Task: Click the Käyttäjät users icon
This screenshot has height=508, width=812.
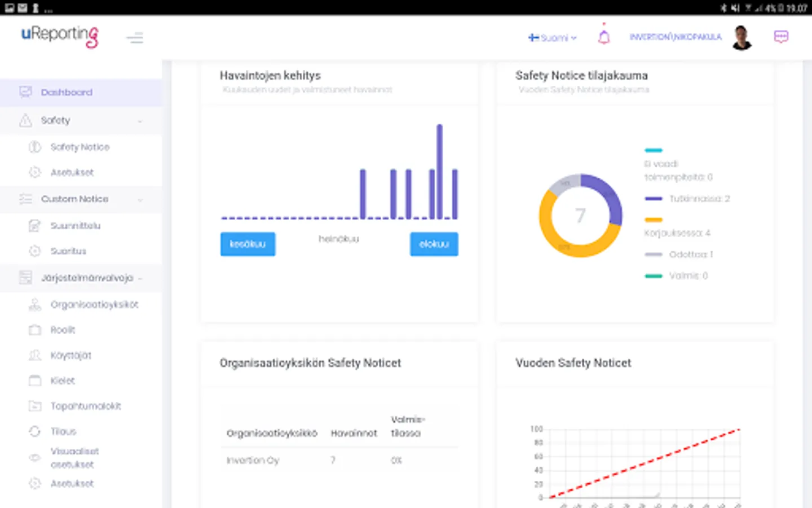Action: [x=35, y=355]
